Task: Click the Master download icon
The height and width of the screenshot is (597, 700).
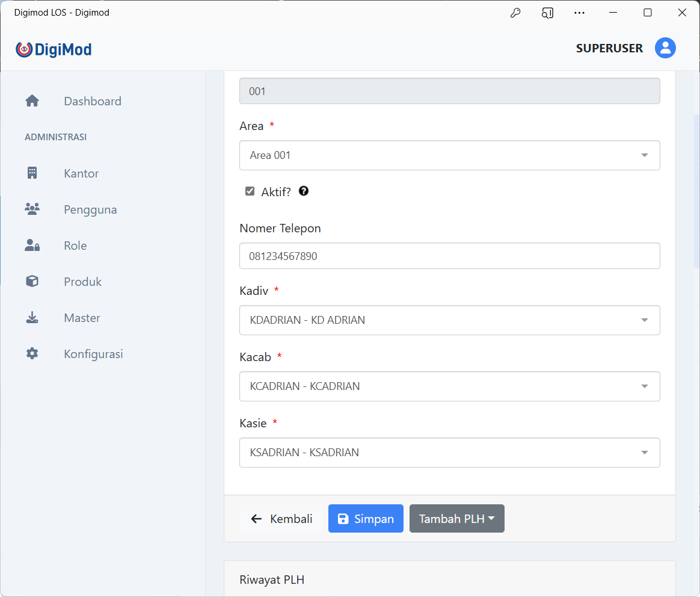Action: (x=32, y=318)
